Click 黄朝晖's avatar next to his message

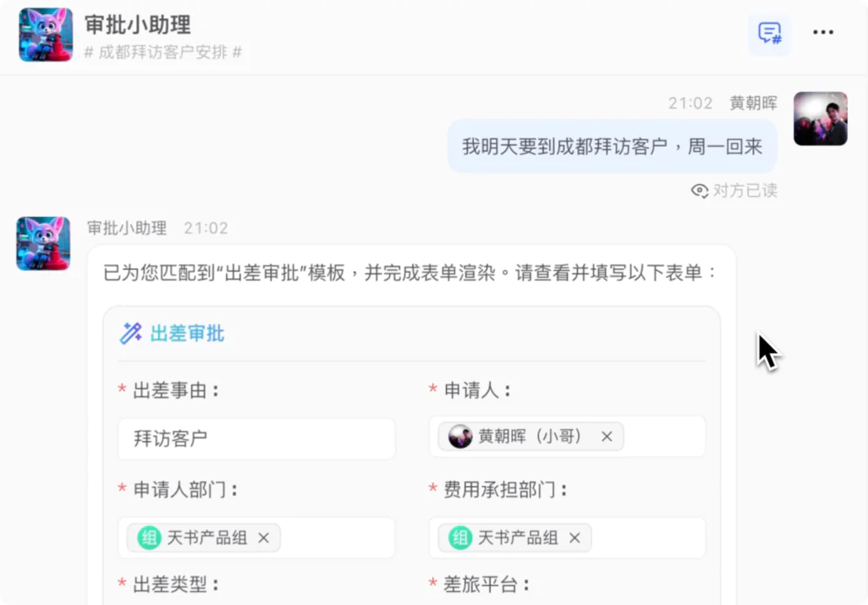819,118
